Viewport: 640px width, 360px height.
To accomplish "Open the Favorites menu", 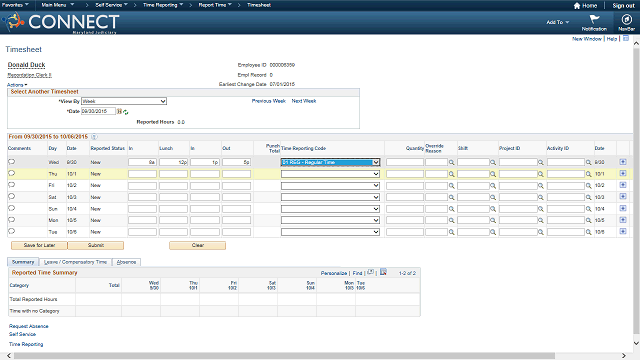I will tap(16, 5).
